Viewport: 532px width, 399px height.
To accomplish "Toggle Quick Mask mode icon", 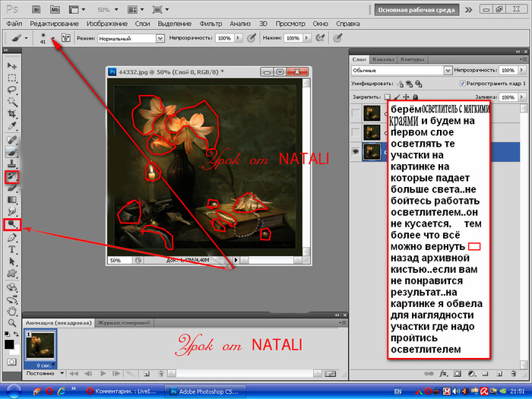I will click(x=12, y=362).
